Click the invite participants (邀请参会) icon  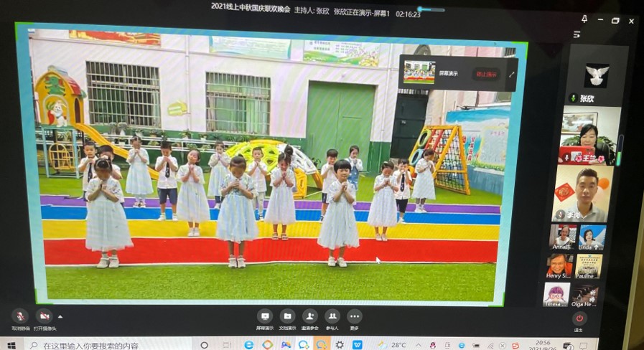[309, 316]
